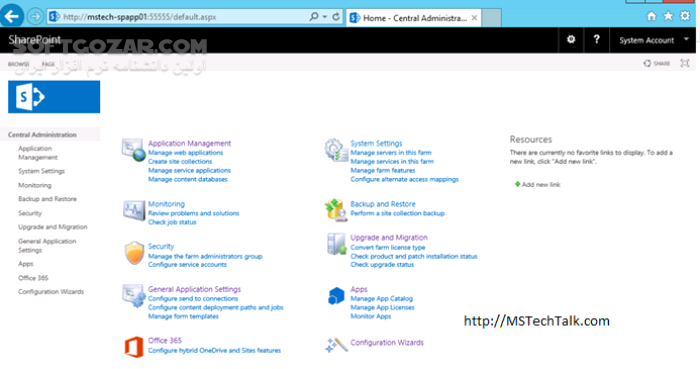The image size is (700, 369).
Task: Open browser favorites star icon
Action: tap(668, 16)
